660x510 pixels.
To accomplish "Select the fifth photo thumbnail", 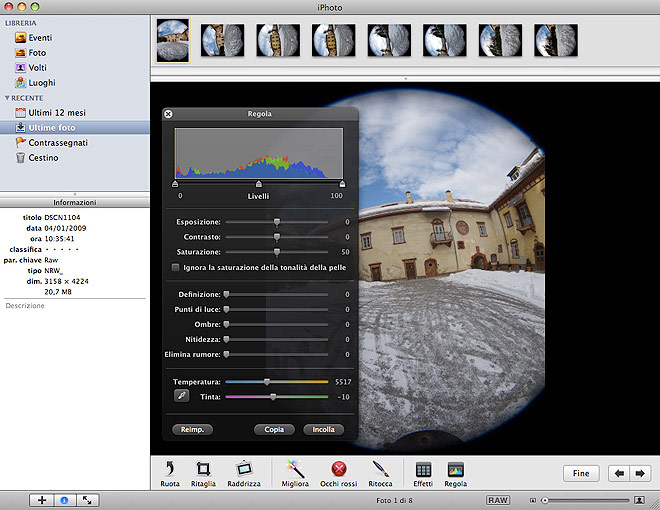I will [389, 40].
